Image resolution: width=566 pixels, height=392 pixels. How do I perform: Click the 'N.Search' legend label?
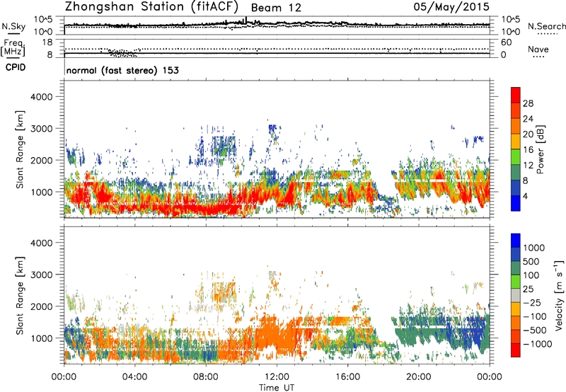click(547, 26)
